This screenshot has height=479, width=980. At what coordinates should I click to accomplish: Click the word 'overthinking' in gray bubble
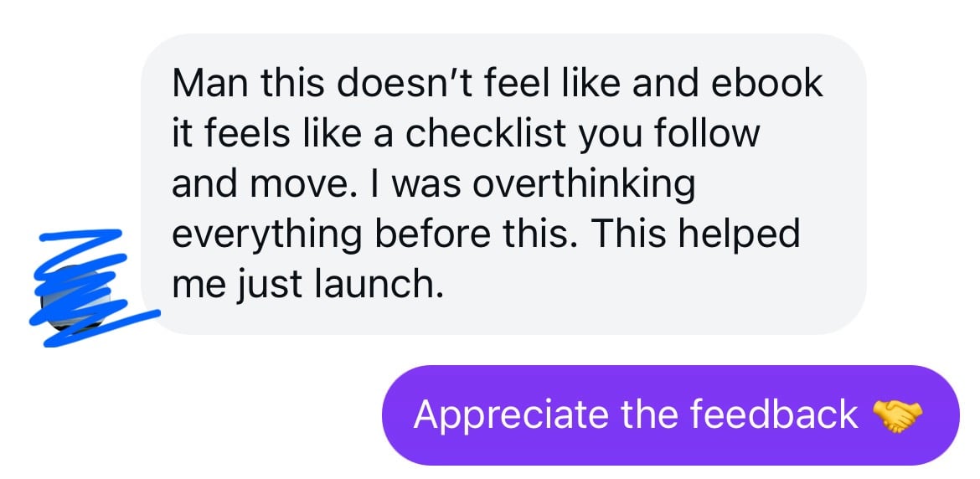[584, 184]
